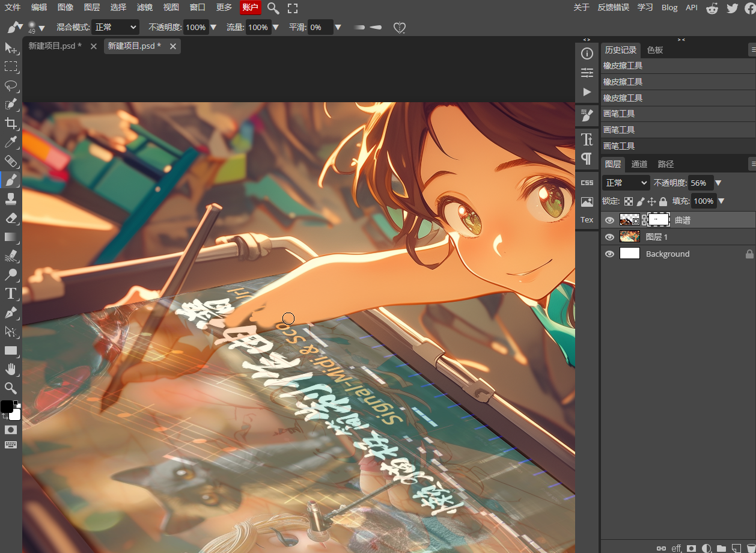Screen dimensions: 756x553
Task: Open 混合模式 dropdown in options bar
Action: tap(116, 27)
